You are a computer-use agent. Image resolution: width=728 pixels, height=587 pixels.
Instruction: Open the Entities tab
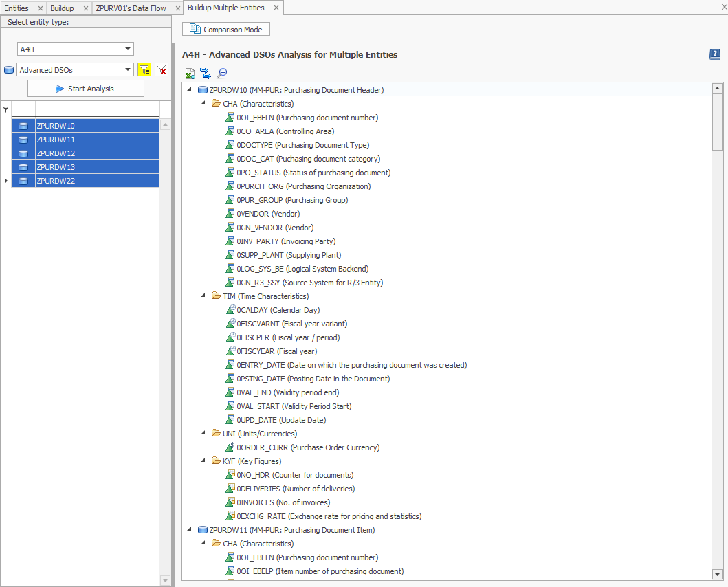click(x=19, y=9)
